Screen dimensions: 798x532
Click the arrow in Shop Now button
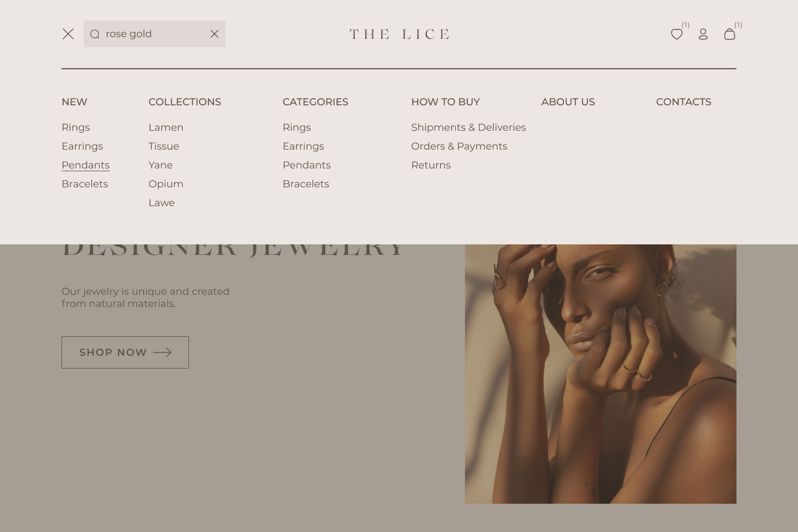click(x=162, y=352)
